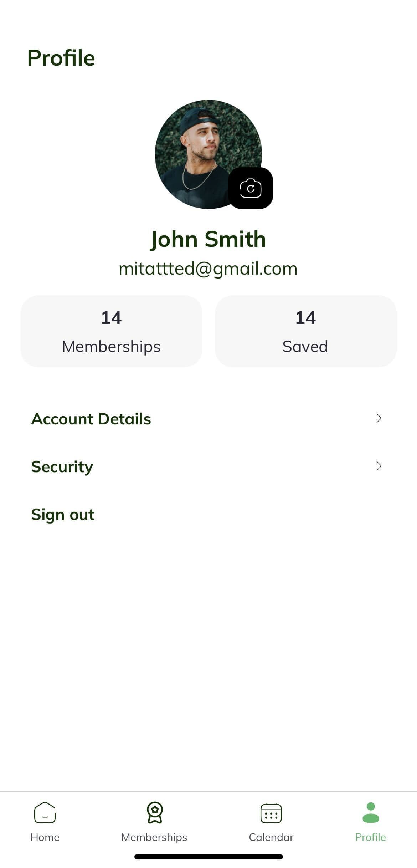Tap the Profile page title
Viewport: 417px width, 868px height.
(x=61, y=58)
